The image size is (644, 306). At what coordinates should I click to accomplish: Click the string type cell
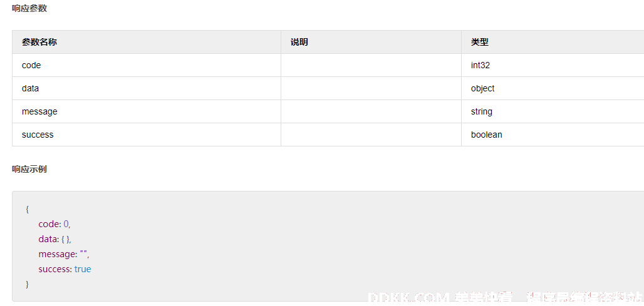point(553,111)
